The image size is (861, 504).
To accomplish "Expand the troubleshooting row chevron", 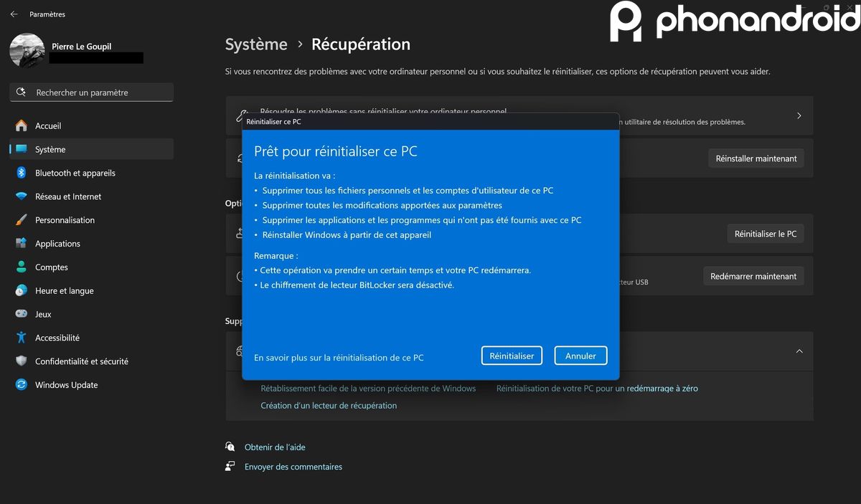I will [799, 115].
